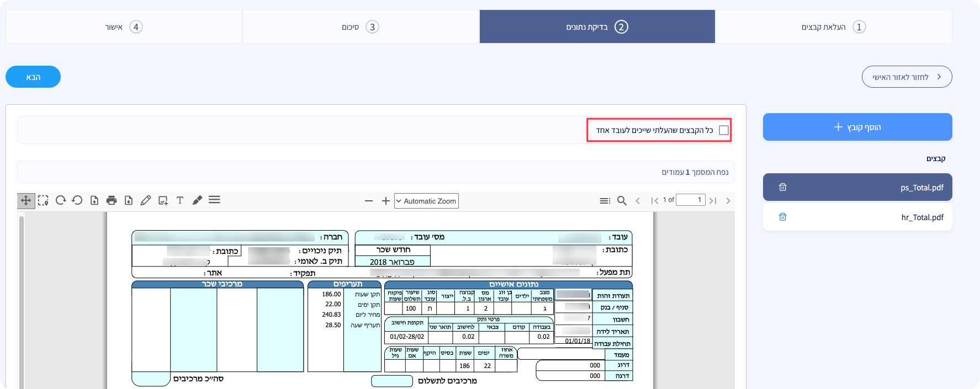Switch to step 3 סיכום tab
Viewport: 980px width, 389px height.
click(361, 27)
